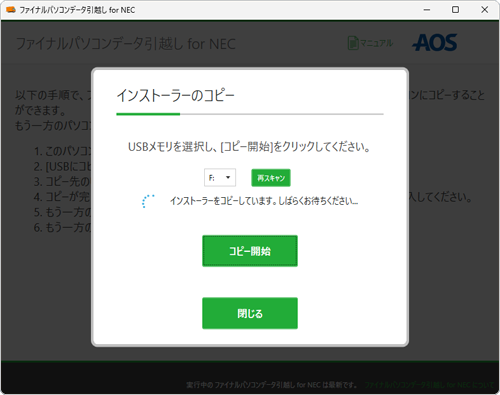
Task: Click the インストーラーのコピー progress bar
Action: click(x=250, y=114)
